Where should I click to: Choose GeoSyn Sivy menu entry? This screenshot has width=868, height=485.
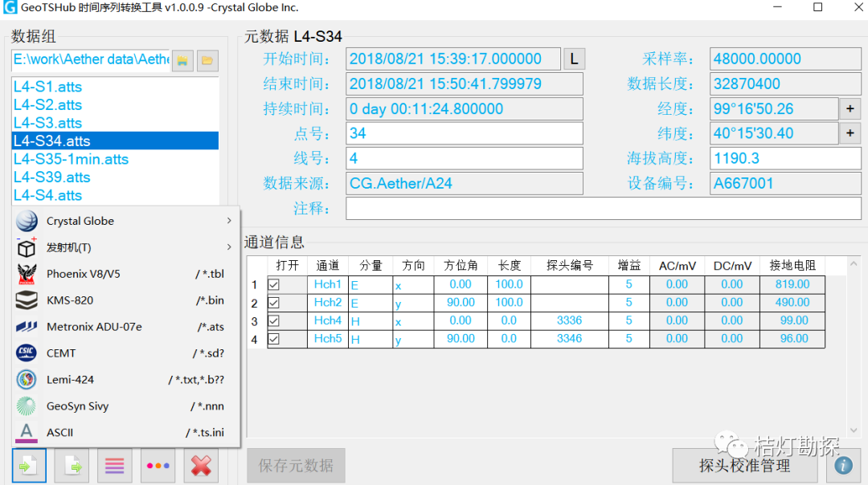[126, 406]
